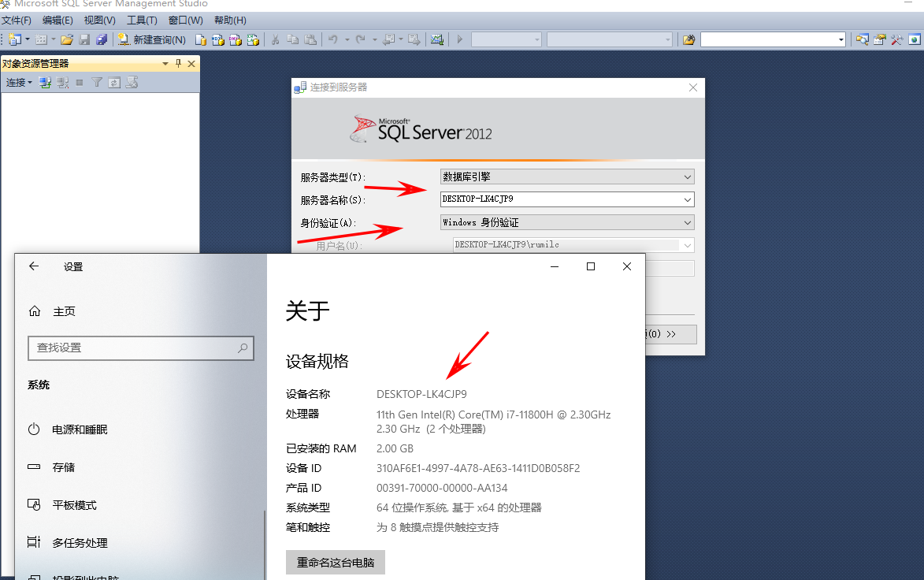Click the Redo arrow icon

tap(361, 39)
